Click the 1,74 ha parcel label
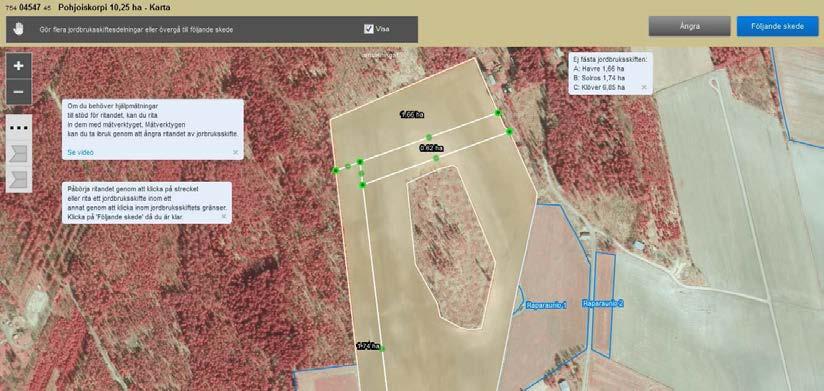The width and height of the screenshot is (824, 391). click(x=367, y=346)
